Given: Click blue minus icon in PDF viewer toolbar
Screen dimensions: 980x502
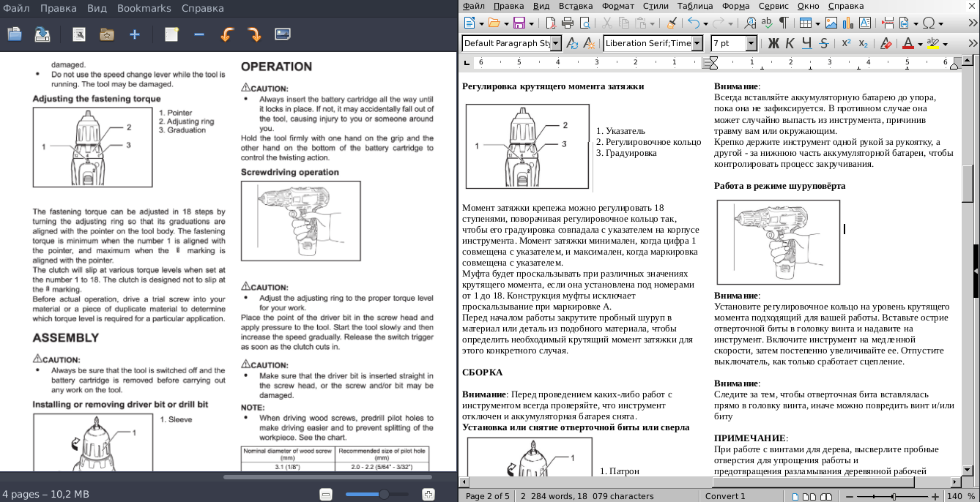Looking at the screenshot, I should point(199,34).
